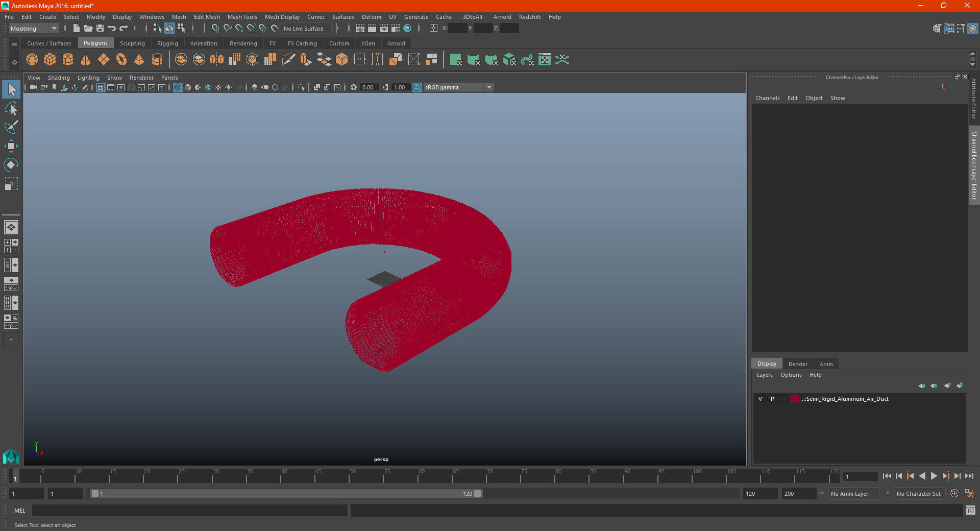Viewport: 980px width, 531px height.
Task: Activate the Select tool arrow in toolbox
Action: (11, 90)
